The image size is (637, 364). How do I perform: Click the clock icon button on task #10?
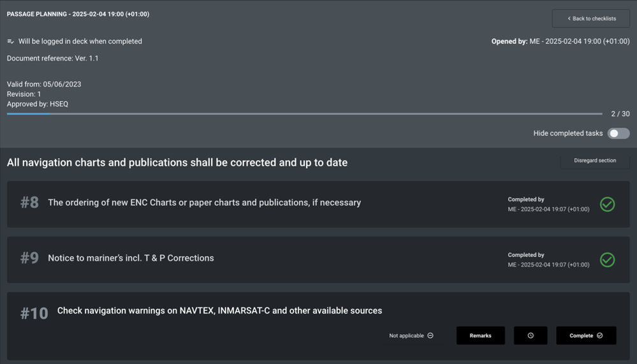coord(530,335)
